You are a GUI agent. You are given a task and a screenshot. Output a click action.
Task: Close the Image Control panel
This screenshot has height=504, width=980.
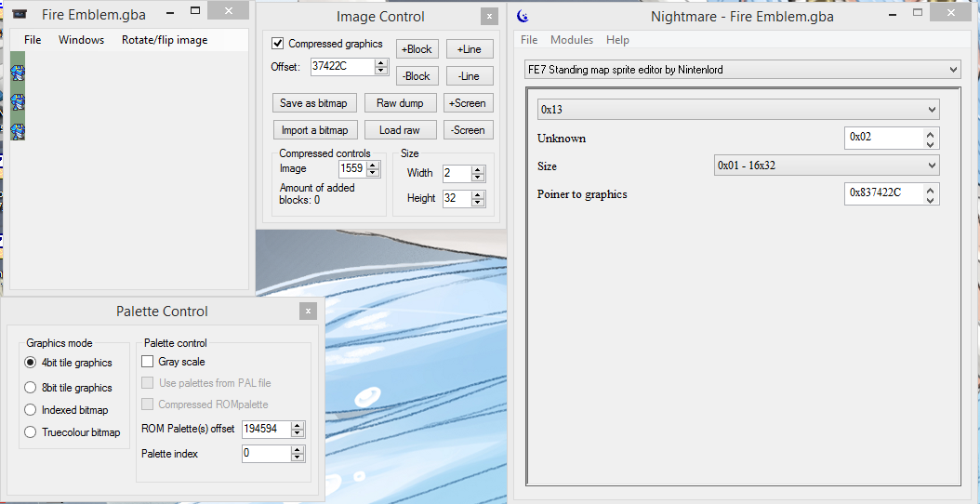(x=489, y=17)
